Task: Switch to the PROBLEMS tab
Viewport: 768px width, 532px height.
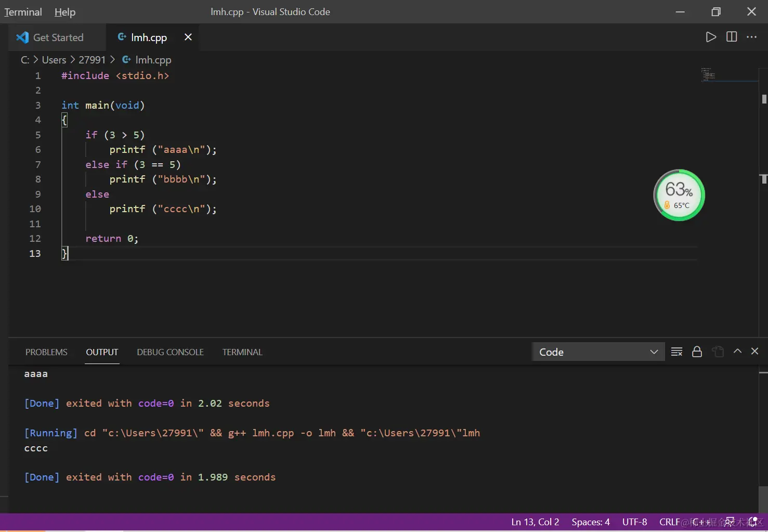Action: coord(46,352)
